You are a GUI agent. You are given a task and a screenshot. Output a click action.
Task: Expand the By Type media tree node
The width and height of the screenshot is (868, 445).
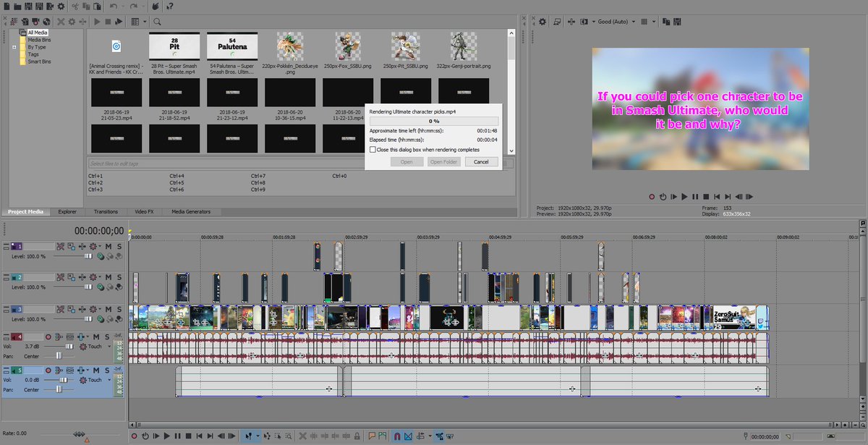14,47
